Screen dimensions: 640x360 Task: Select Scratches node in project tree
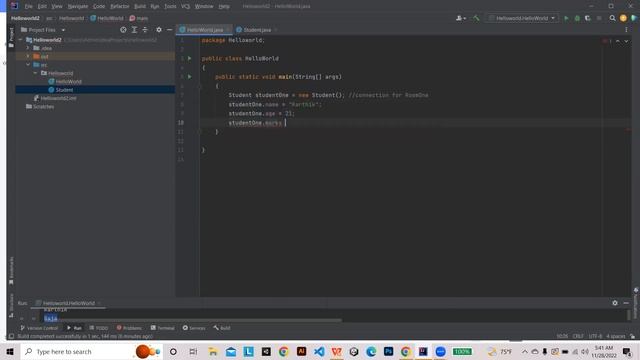pos(40,107)
